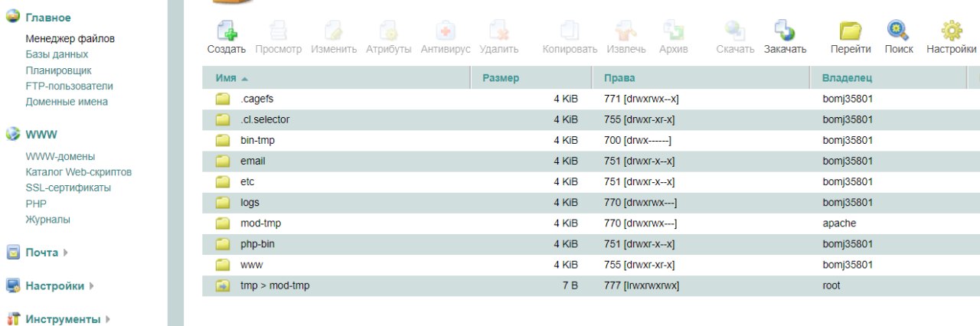Click the Копировать copy icon

(x=570, y=31)
